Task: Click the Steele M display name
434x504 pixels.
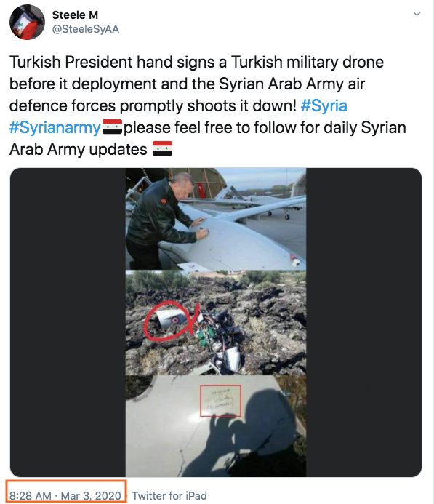Action: pos(75,15)
